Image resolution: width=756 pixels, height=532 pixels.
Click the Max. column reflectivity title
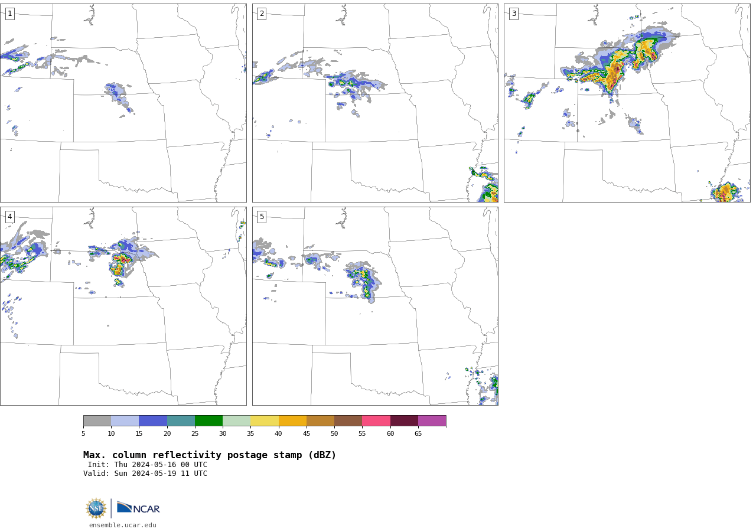(210, 455)
